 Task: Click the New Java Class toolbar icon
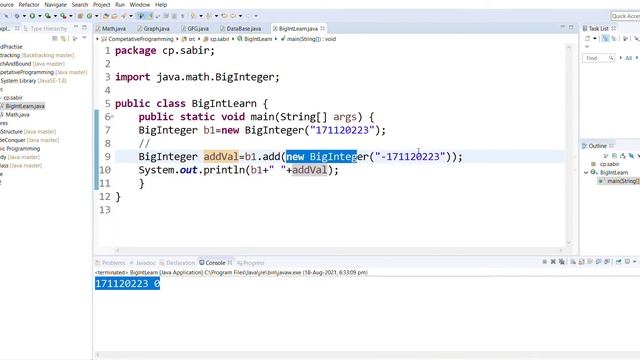coord(89,16)
